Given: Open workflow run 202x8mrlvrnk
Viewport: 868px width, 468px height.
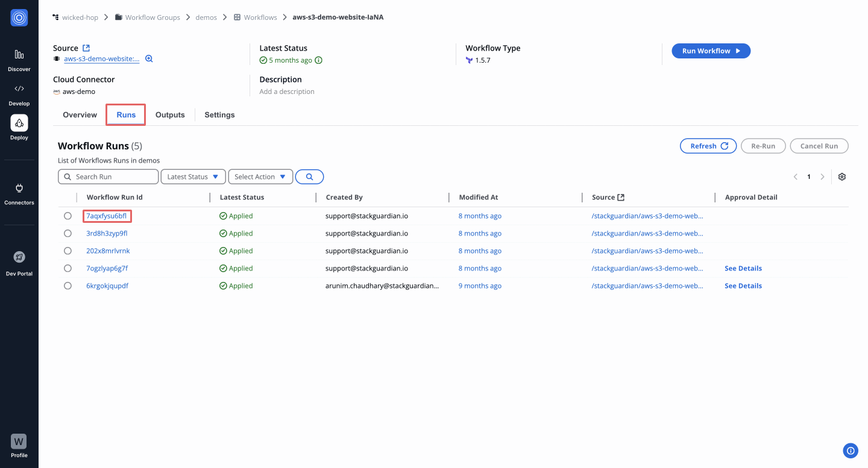Looking at the screenshot, I should tap(108, 251).
